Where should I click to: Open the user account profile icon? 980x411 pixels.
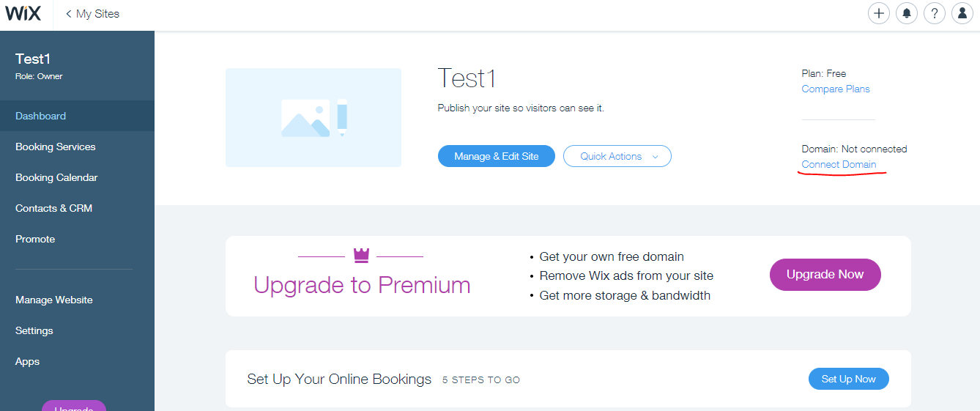(x=962, y=13)
